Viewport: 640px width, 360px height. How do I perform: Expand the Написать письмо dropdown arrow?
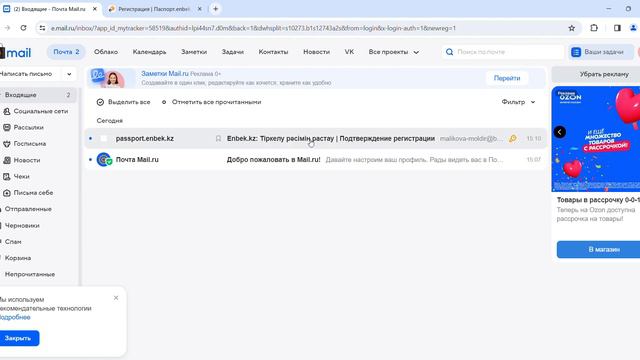(69, 74)
